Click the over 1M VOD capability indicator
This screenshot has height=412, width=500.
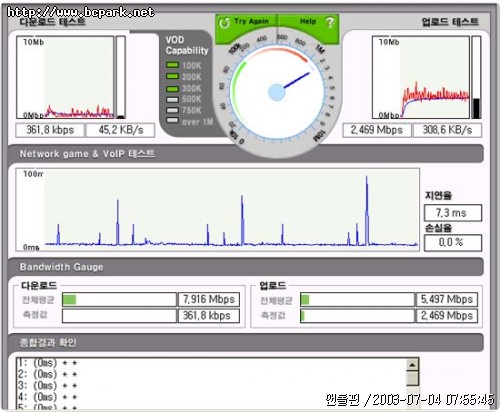tap(172, 120)
